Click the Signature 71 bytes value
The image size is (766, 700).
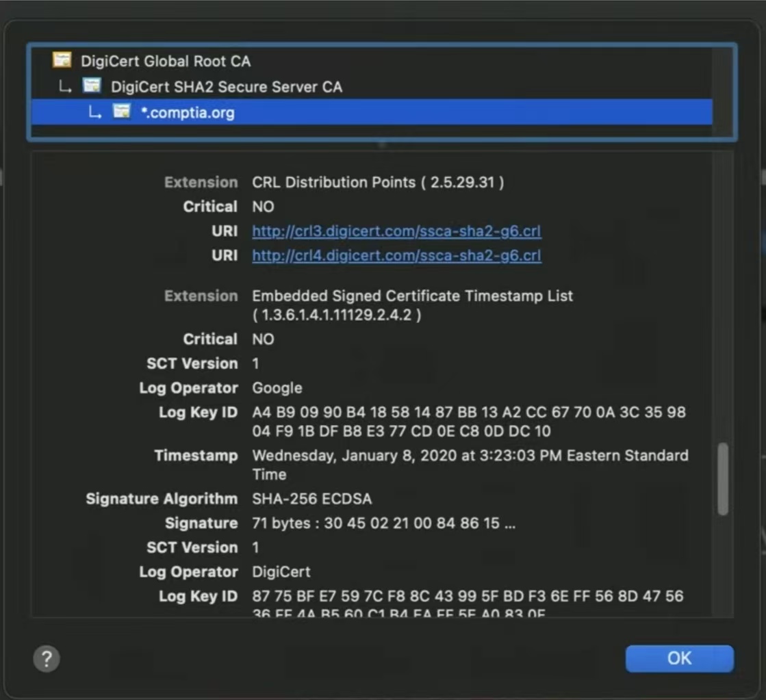click(383, 523)
